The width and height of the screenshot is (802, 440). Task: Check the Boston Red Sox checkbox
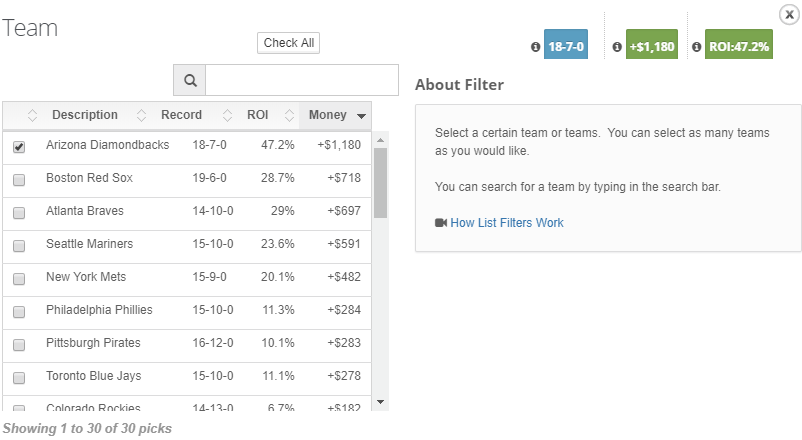tap(19, 180)
